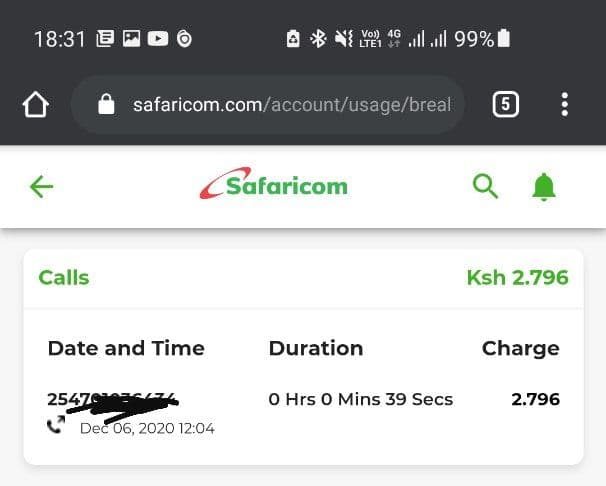This screenshot has width=606, height=486.
Task: Open the call entry dated Dec 06, 2020
Action: click(x=303, y=413)
